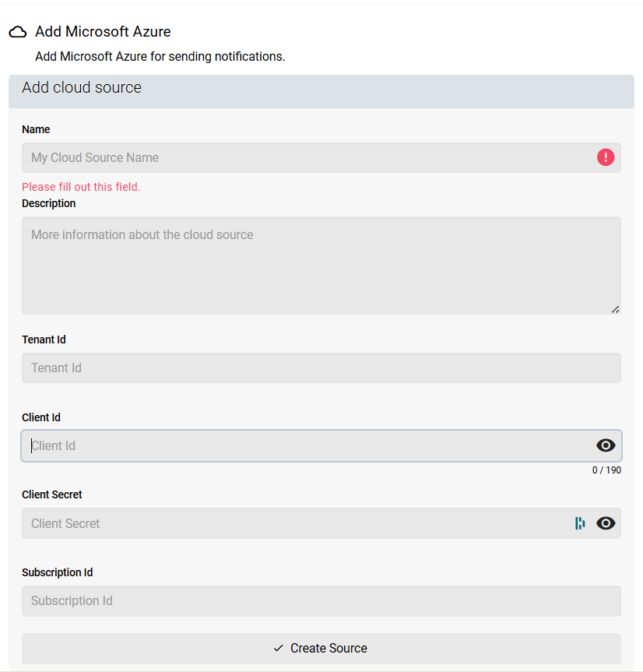Reveal the Client Secret using the eye icon
Image resolution: width=643 pixels, height=672 pixels.
606,523
